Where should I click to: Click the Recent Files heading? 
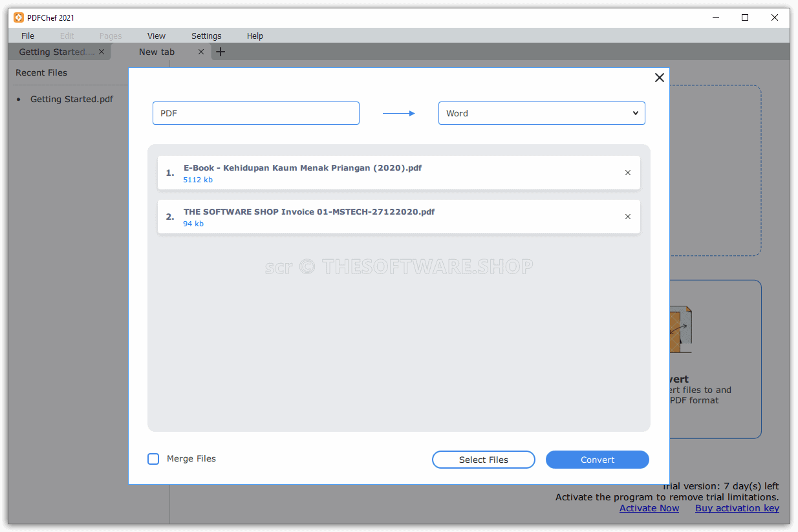pyautogui.click(x=41, y=72)
